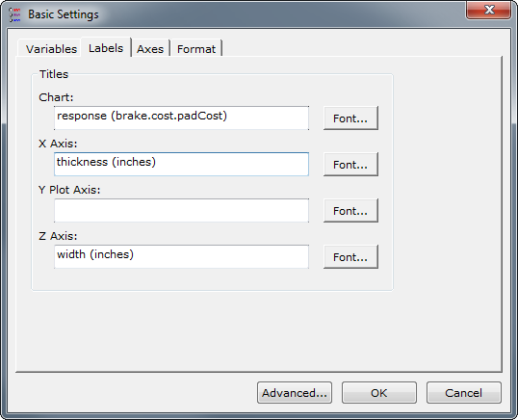Cancel the Basic Settings dialog
This screenshot has width=518, height=420.
pos(463,393)
